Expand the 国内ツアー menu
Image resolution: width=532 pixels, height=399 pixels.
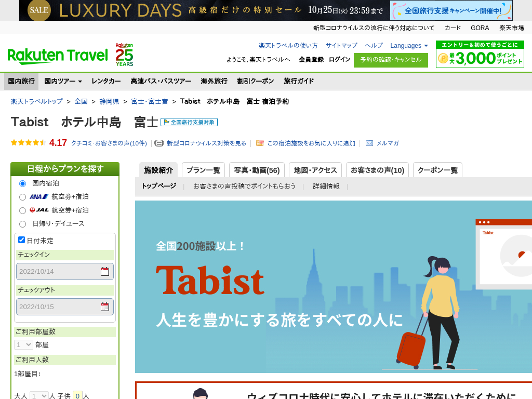(x=63, y=81)
